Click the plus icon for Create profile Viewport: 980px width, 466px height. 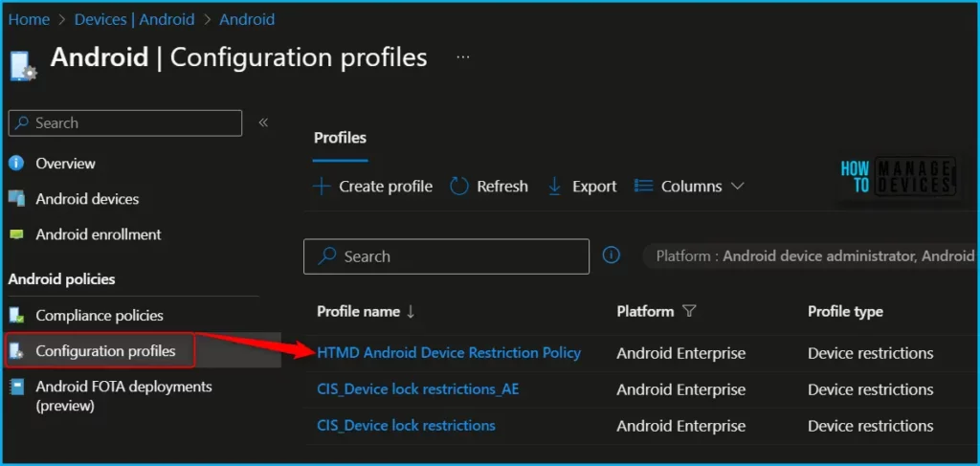(x=322, y=187)
